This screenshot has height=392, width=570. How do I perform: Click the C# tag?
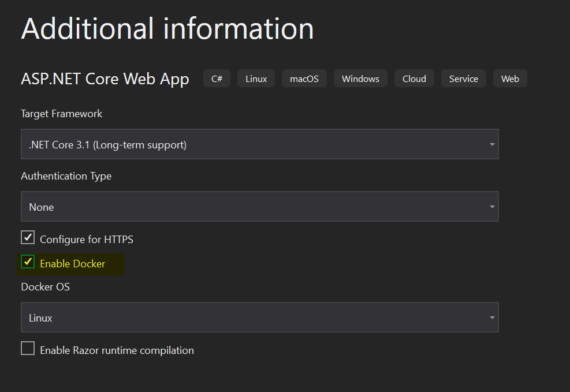pos(217,79)
